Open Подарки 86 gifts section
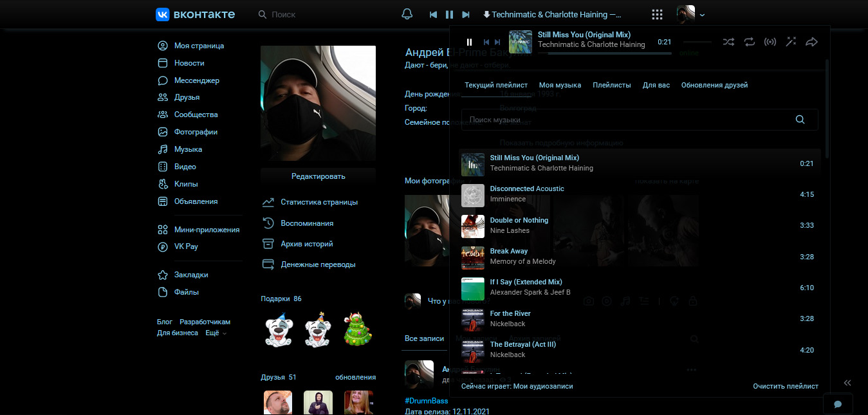Screen dimensions: 868x415 pos(281,299)
